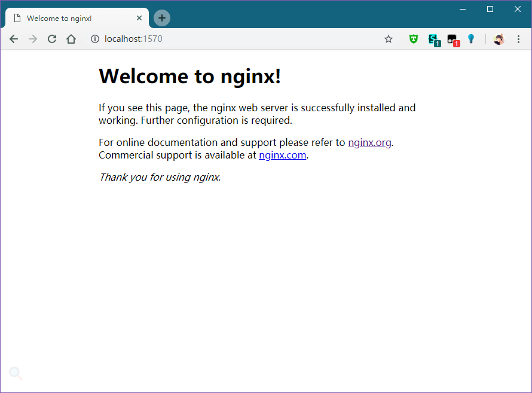Image resolution: width=532 pixels, height=393 pixels.
Task: Click the Welcome to nginx! heading
Action: click(189, 76)
